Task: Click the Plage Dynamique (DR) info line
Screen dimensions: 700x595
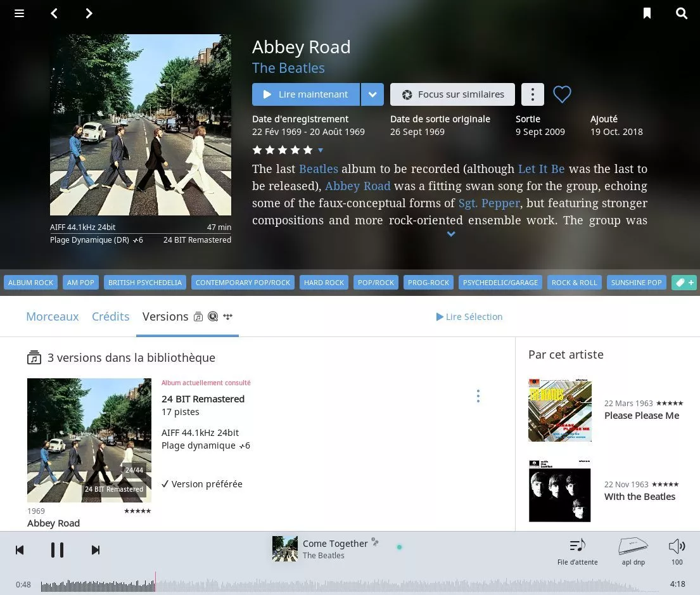Action: (x=96, y=240)
